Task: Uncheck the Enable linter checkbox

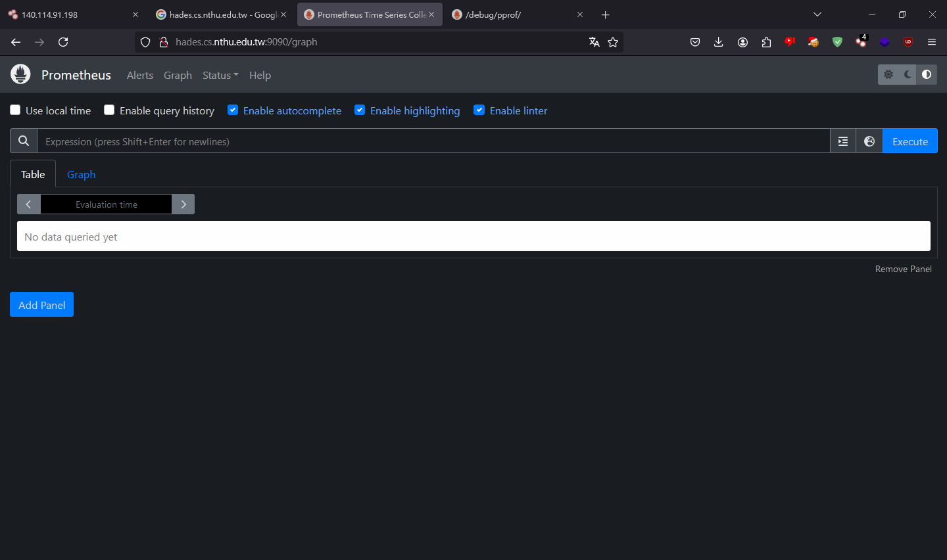Action: [x=479, y=110]
